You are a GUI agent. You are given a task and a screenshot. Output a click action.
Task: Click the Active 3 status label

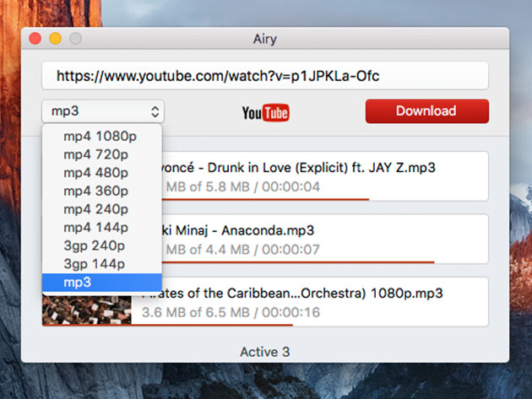265,352
